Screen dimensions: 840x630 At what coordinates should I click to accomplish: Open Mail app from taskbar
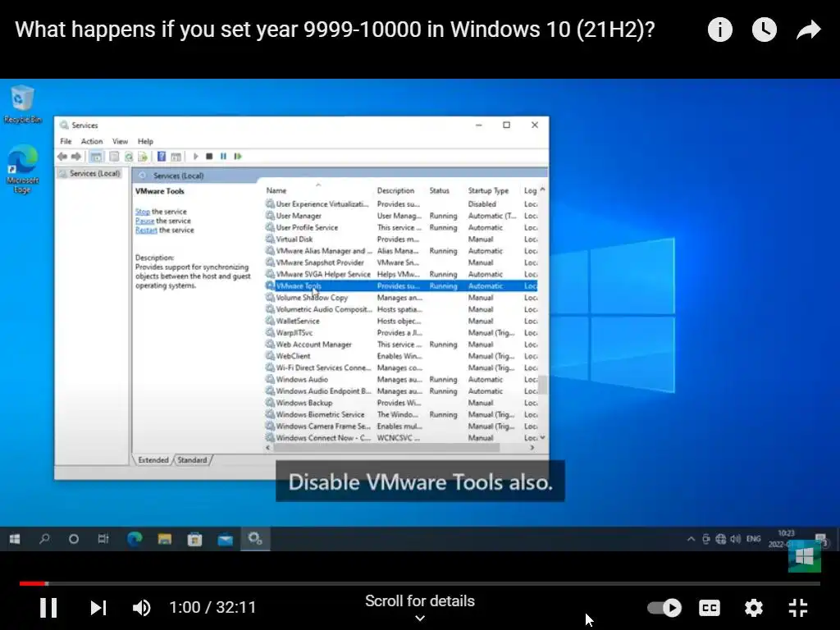coord(225,539)
